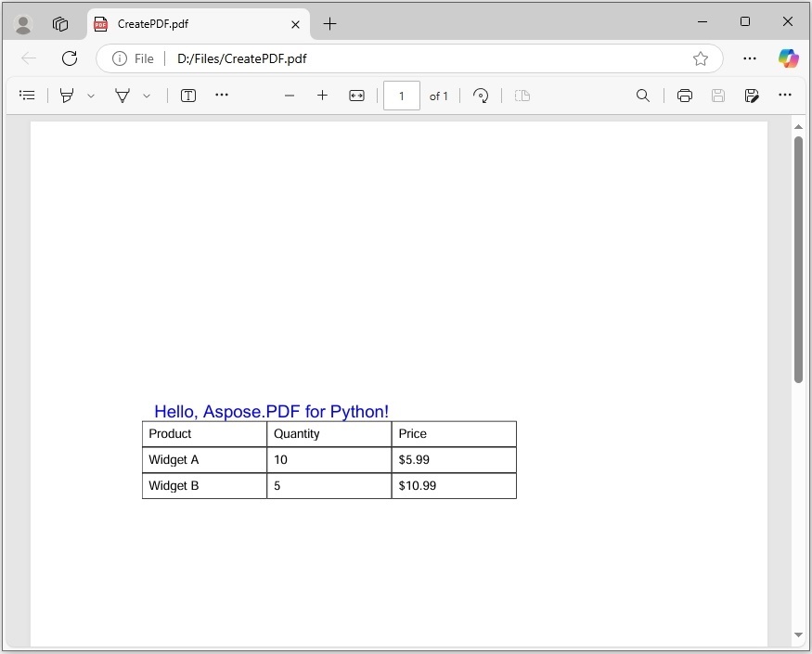Select the Add text tool

click(187, 95)
